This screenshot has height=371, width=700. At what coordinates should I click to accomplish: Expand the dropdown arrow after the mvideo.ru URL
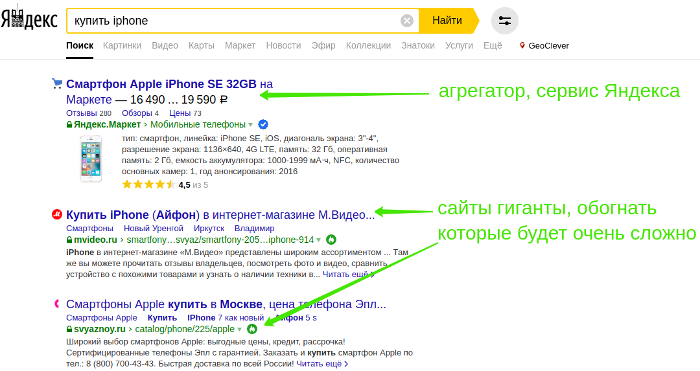(319, 240)
